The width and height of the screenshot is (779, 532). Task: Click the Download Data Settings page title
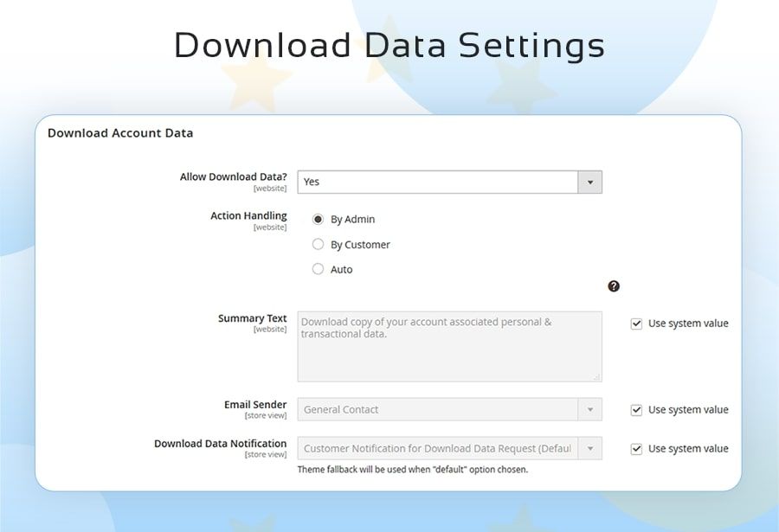click(x=389, y=45)
